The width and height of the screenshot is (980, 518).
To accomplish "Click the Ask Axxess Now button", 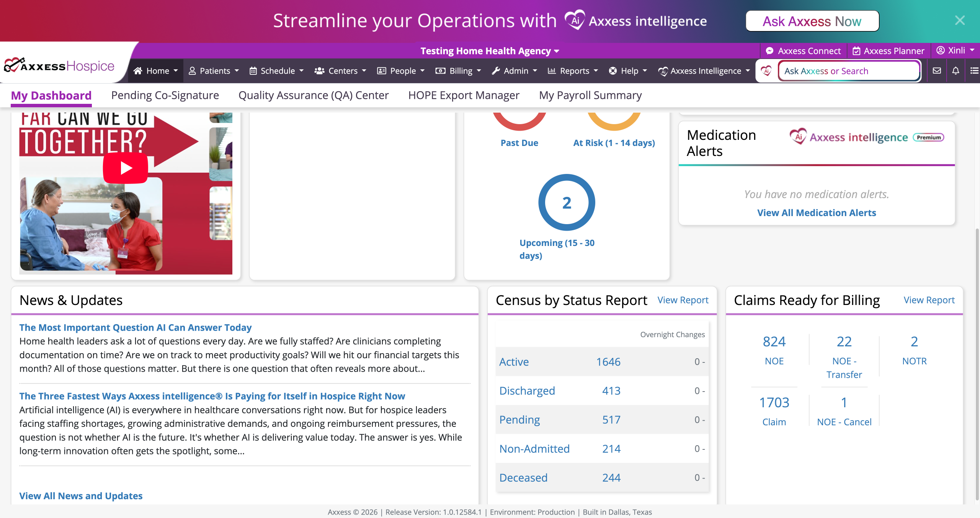I will point(812,21).
